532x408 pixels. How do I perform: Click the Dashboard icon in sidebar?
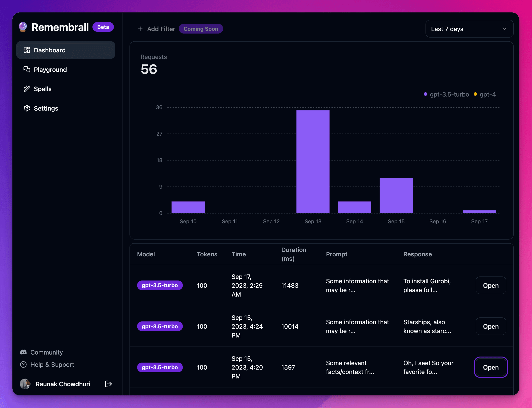26,50
